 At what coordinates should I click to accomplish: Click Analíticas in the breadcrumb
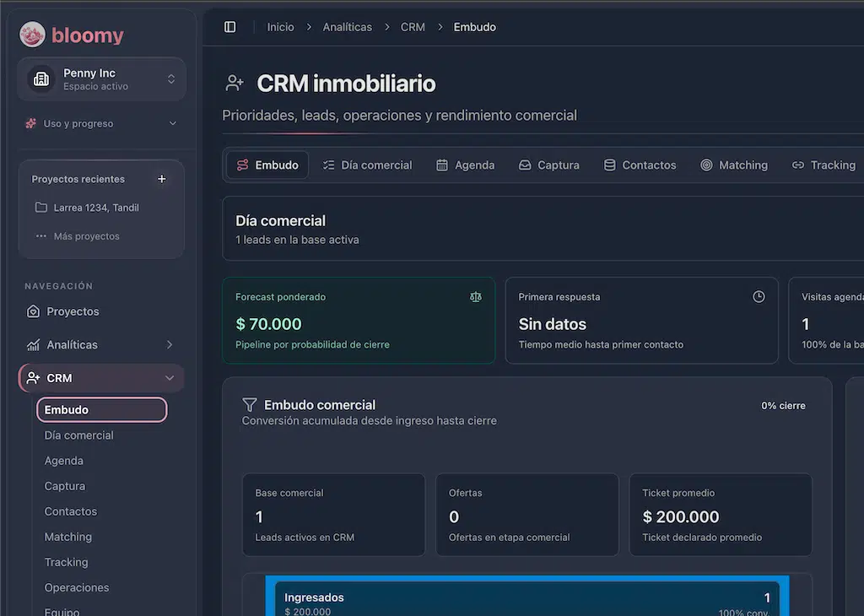[347, 27]
